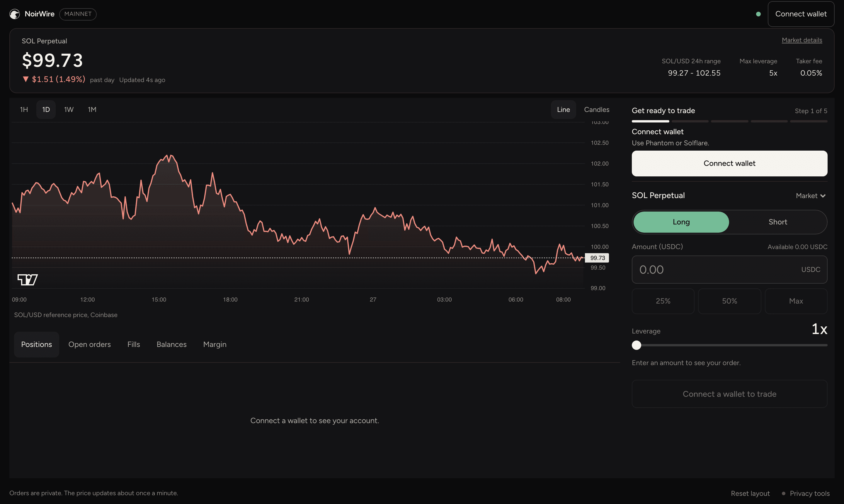Switch to the Fills tab
Screen dimensions: 844x504
(133, 344)
